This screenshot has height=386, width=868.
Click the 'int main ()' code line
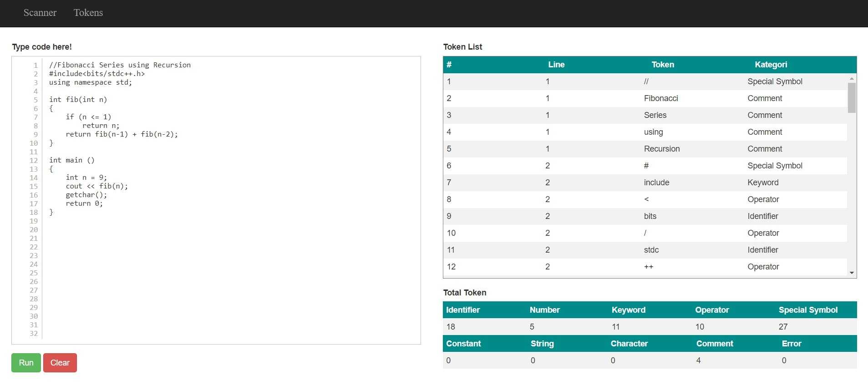coord(72,160)
